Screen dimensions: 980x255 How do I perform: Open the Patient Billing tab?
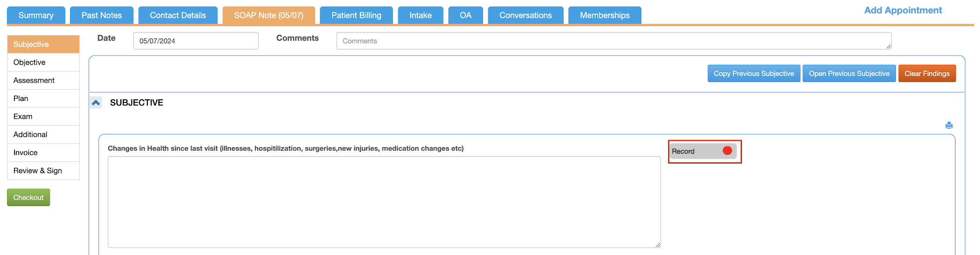356,15
